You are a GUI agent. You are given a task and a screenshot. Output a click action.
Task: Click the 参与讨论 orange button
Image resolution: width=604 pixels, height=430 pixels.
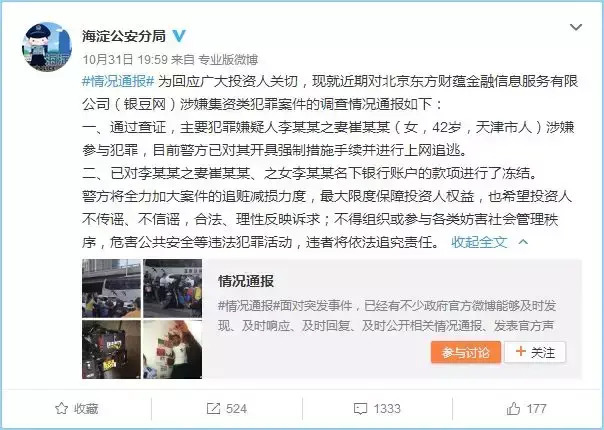coord(466,352)
